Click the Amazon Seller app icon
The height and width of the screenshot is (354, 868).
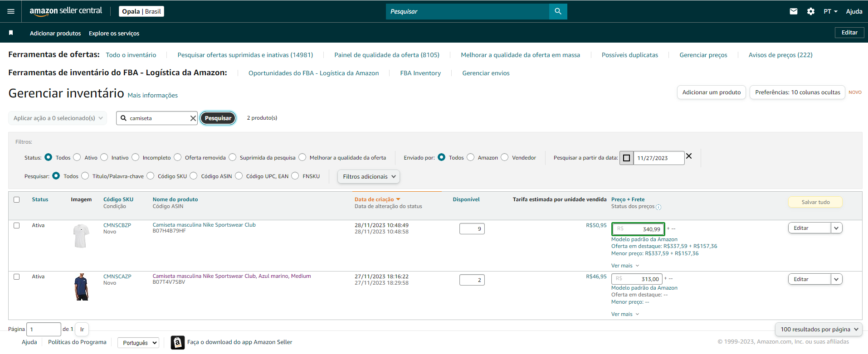tap(178, 343)
